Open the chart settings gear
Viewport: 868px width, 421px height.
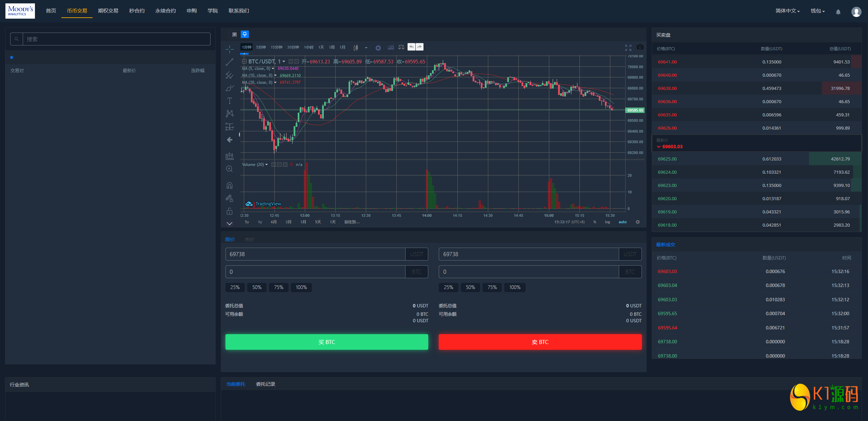click(378, 48)
